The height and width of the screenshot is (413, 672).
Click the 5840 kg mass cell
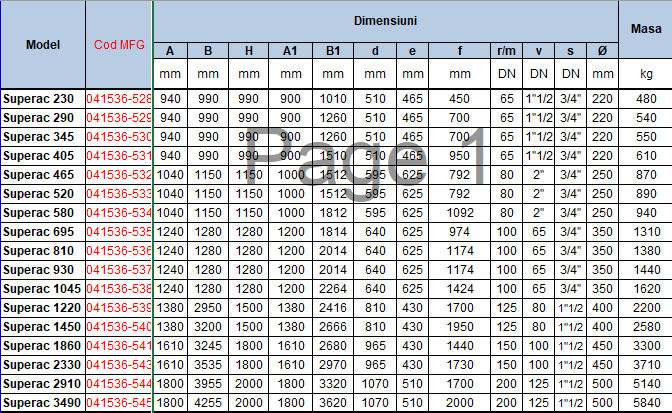click(645, 402)
